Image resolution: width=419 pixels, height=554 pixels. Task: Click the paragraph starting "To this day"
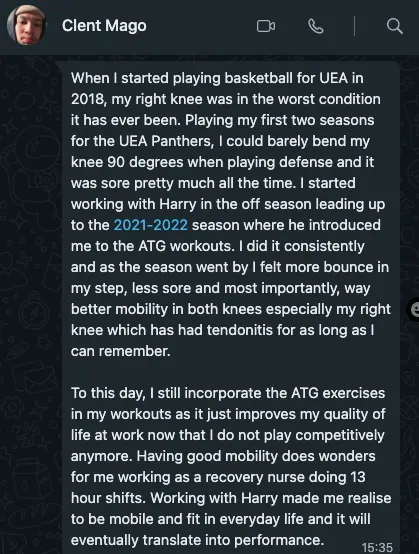(x=231, y=466)
